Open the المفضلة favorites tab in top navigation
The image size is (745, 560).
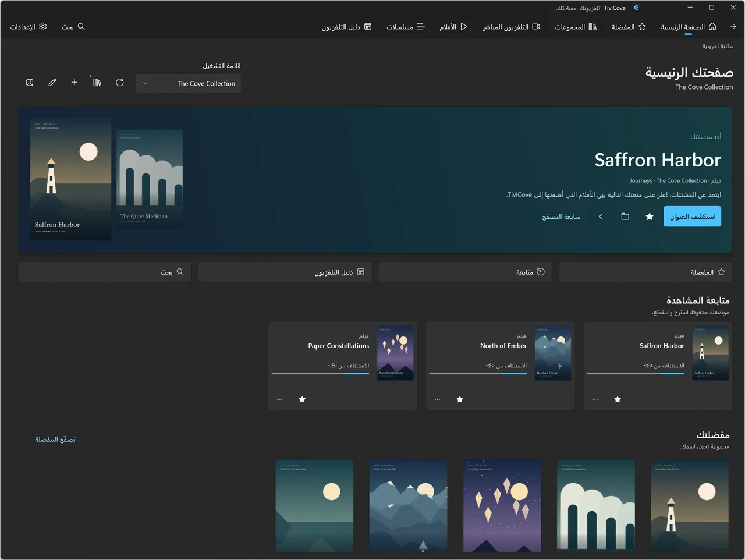[x=629, y=27]
